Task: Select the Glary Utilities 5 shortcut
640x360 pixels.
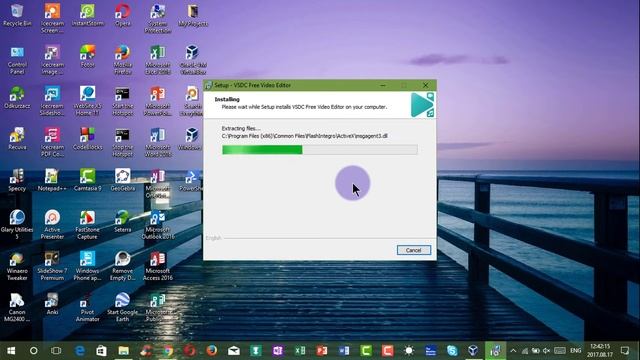Action: [x=17, y=225]
